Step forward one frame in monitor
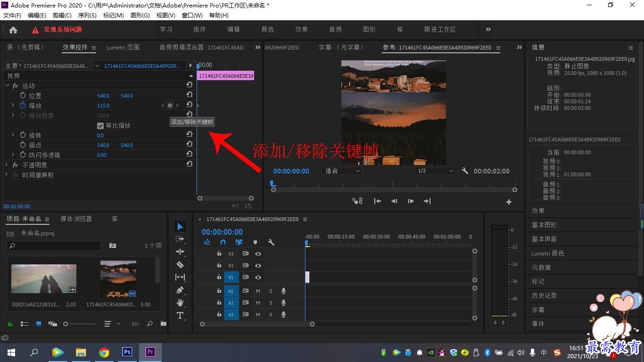Image resolution: width=644 pixels, height=362 pixels. (411, 201)
